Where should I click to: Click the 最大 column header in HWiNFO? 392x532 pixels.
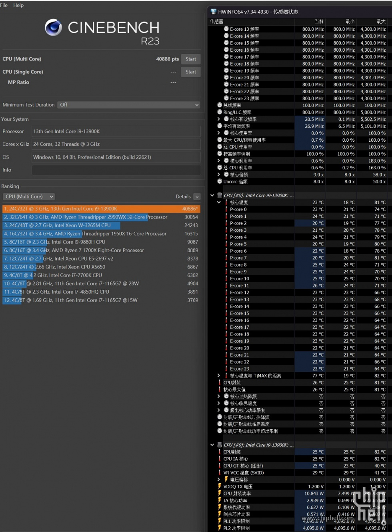point(381,22)
